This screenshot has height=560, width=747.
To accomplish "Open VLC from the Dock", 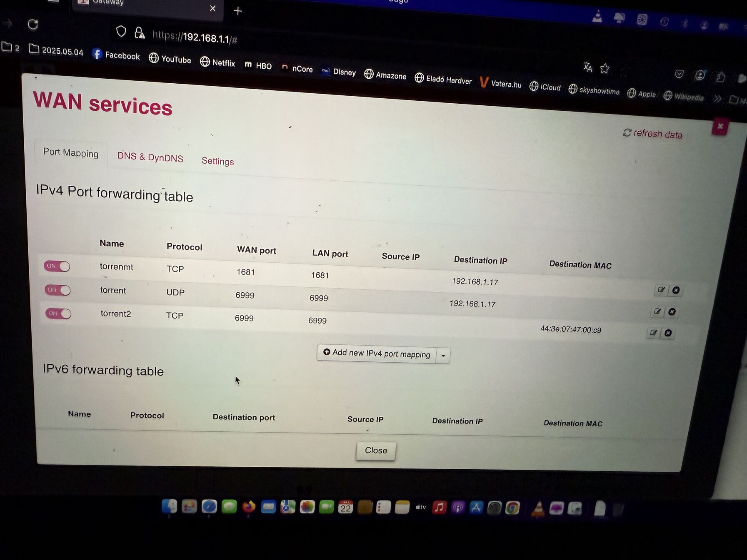I will point(538,509).
